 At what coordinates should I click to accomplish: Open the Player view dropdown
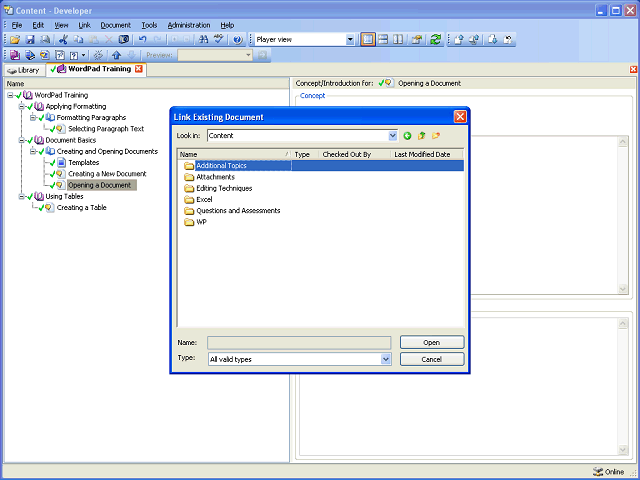[350, 40]
